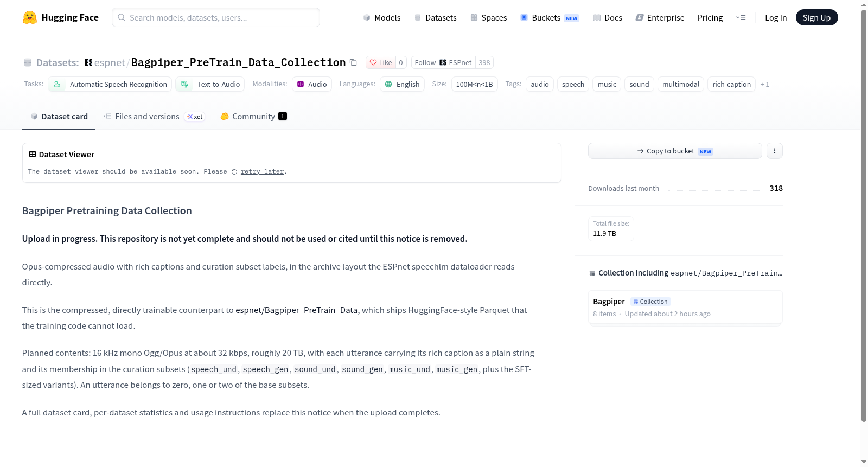
Task: Open Buckets in top navigation
Action: [x=550, y=17]
